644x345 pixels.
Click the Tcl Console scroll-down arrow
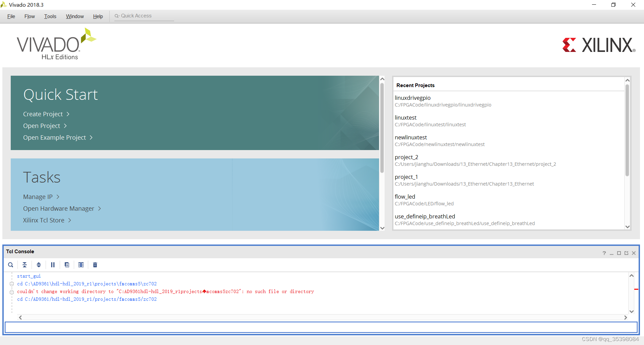coord(632,312)
